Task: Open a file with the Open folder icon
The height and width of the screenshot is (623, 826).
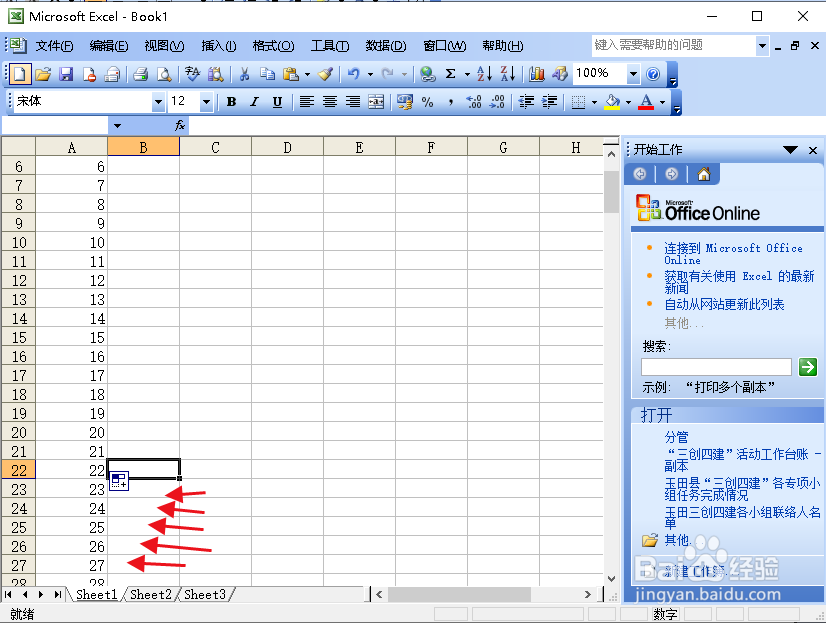Action: pos(43,74)
